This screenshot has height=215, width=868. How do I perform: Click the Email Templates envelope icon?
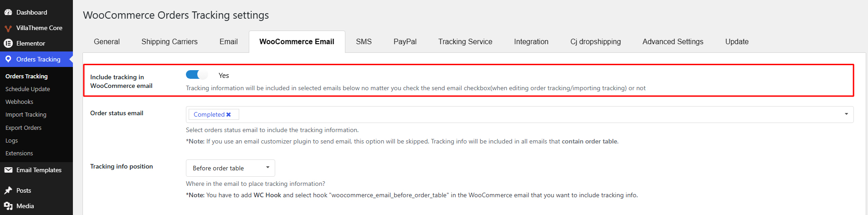(x=8, y=170)
